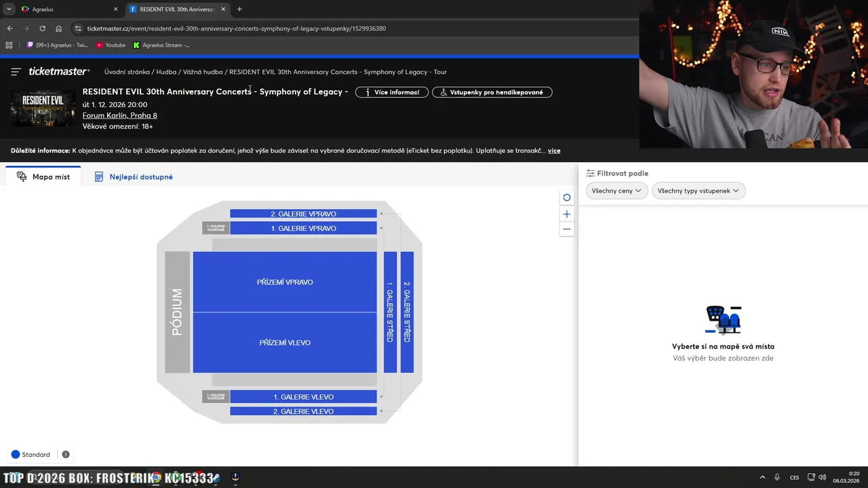Open the browser apps grid shortcut
The height and width of the screenshot is (488, 868).
click(x=9, y=45)
